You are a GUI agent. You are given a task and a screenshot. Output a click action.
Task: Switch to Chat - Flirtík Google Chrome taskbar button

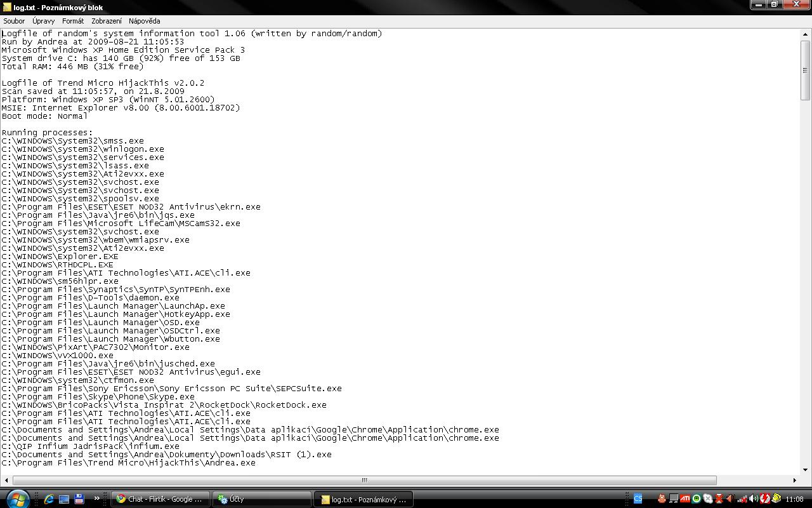pyautogui.click(x=160, y=499)
